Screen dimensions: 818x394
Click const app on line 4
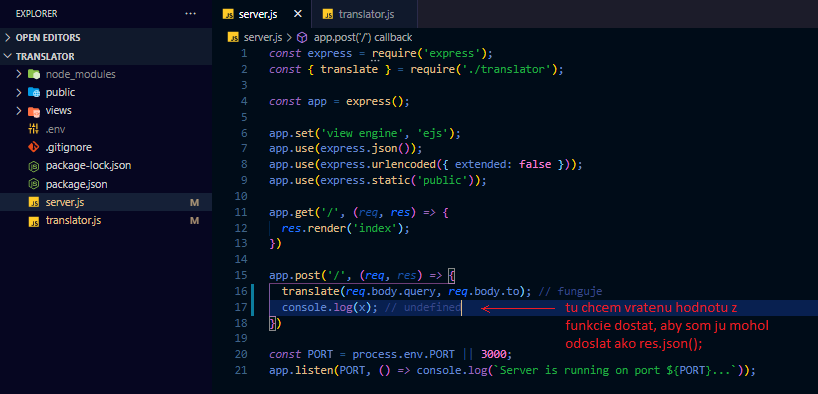tap(298, 101)
